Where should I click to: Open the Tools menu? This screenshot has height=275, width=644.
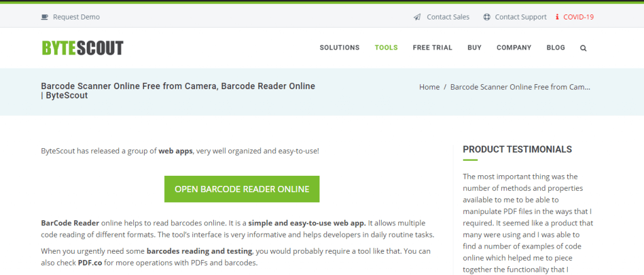tap(386, 48)
